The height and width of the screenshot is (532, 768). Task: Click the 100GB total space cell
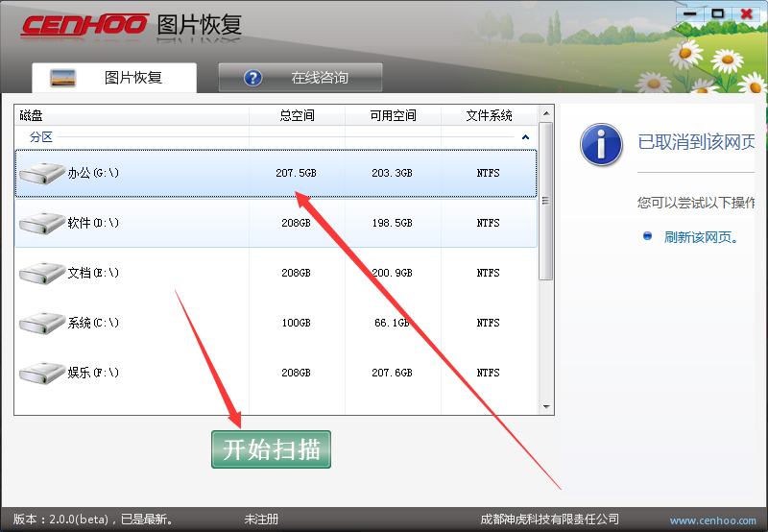[296, 323]
